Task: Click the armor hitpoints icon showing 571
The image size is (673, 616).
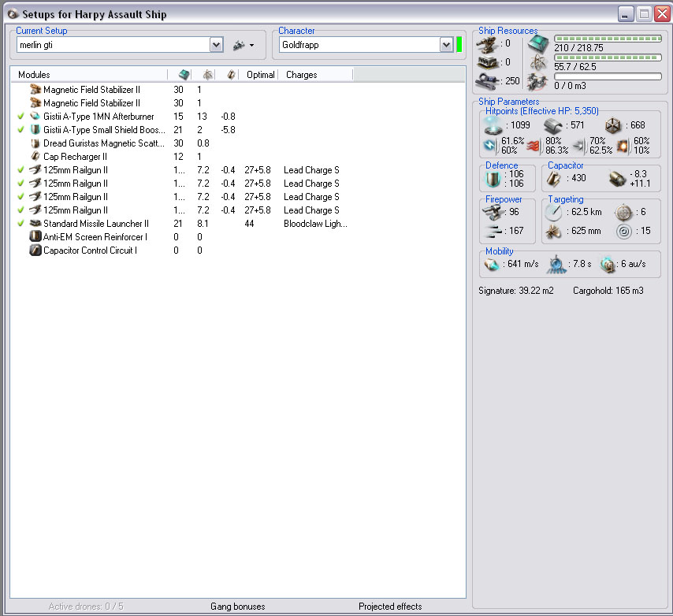Action: pos(553,126)
